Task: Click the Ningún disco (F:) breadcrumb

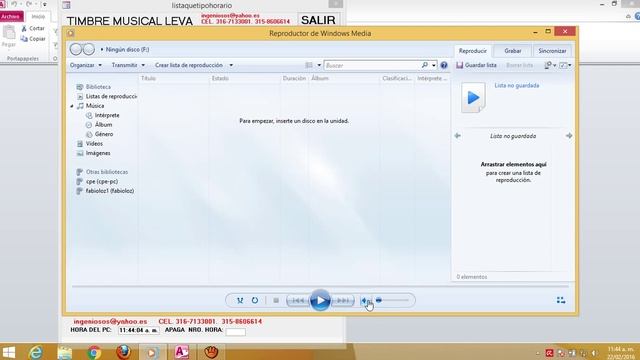Action: [127, 49]
